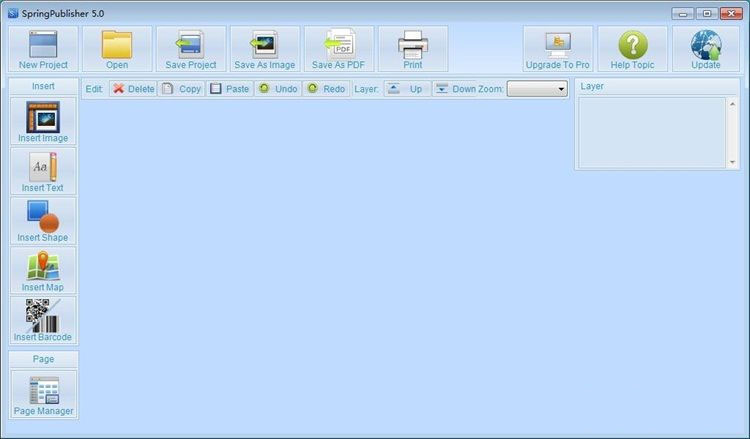
Task: Move layer Up
Action: pyautogui.click(x=407, y=89)
